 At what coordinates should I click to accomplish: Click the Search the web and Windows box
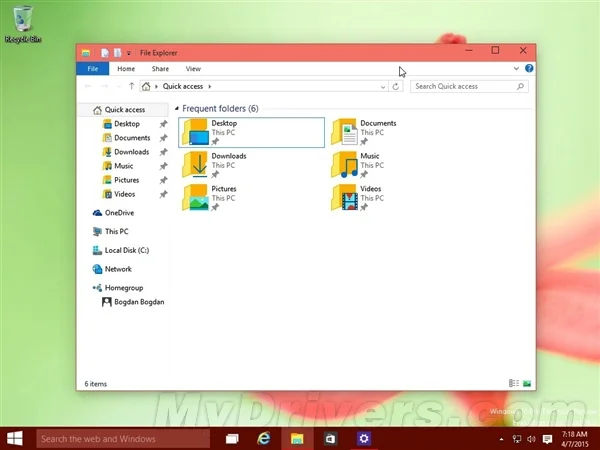(123, 439)
